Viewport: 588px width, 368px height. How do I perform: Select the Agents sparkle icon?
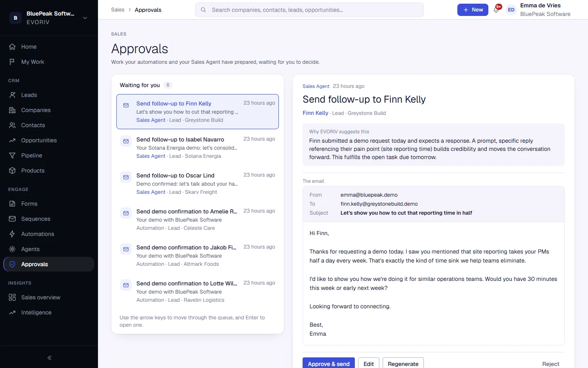(12, 249)
